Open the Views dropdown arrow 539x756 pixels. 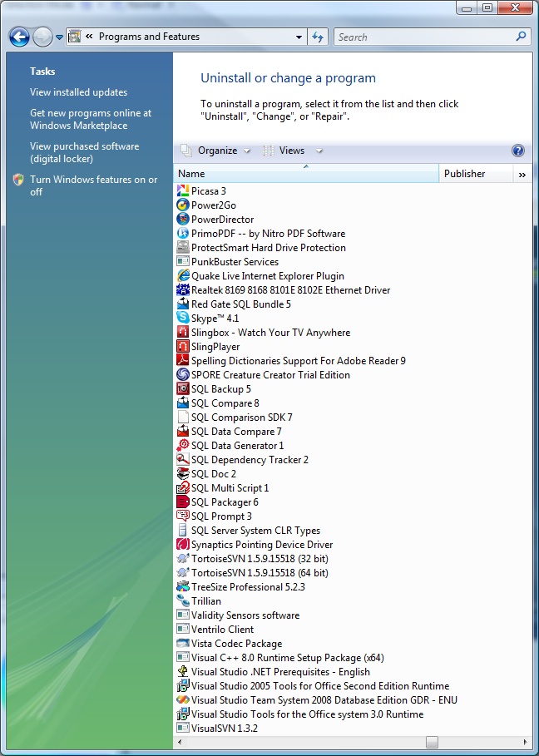click(x=319, y=151)
